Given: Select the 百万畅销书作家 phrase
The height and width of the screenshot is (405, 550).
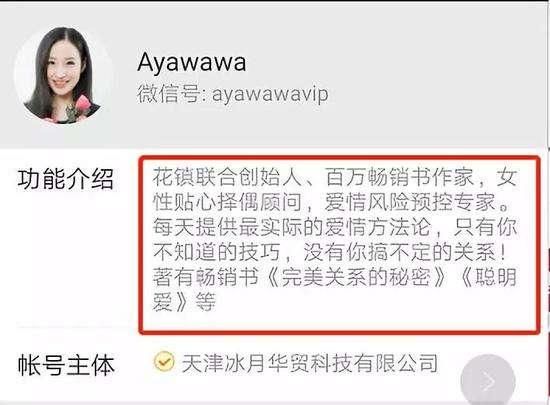Looking at the screenshot, I should pyautogui.click(x=400, y=177).
